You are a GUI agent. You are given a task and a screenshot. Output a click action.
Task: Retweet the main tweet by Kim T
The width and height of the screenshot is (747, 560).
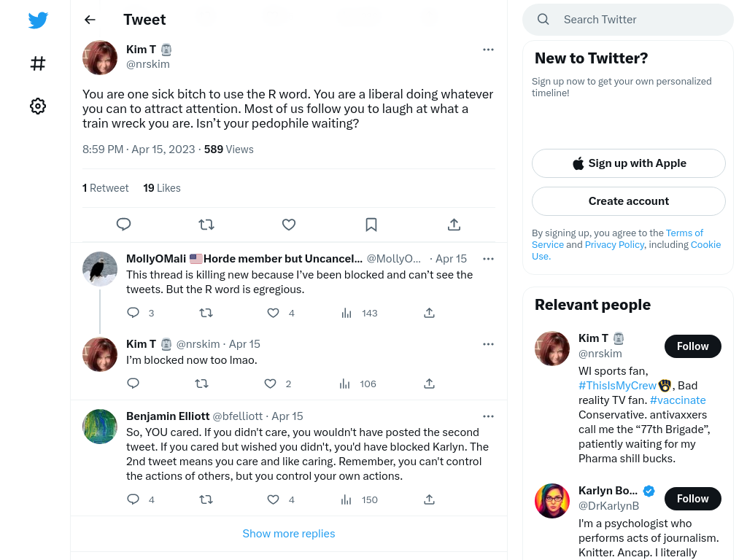(x=206, y=225)
